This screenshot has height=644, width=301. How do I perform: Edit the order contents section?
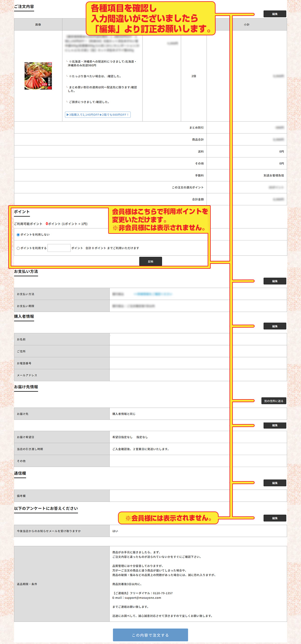point(275,14)
